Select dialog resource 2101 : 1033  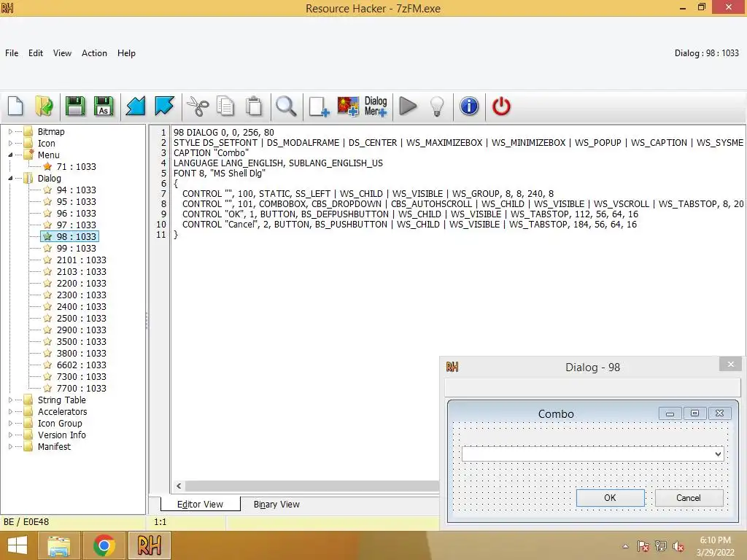tap(82, 260)
